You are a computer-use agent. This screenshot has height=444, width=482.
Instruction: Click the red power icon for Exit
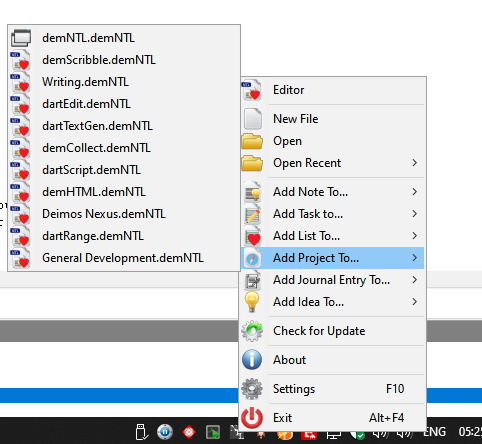pyautogui.click(x=252, y=418)
